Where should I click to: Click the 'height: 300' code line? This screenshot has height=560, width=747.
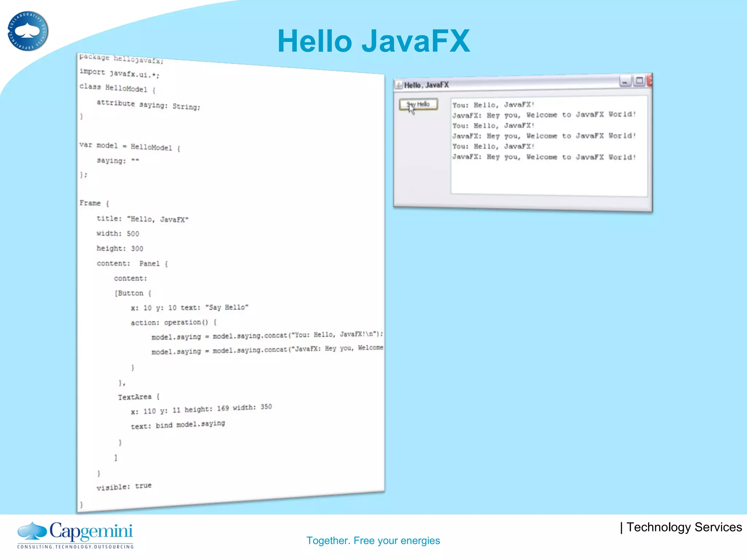pos(120,248)
